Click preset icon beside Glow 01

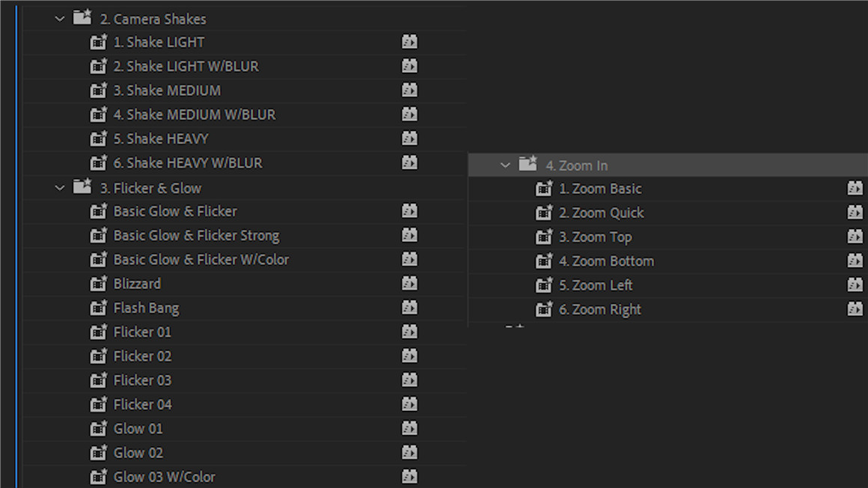coord(98,429)
